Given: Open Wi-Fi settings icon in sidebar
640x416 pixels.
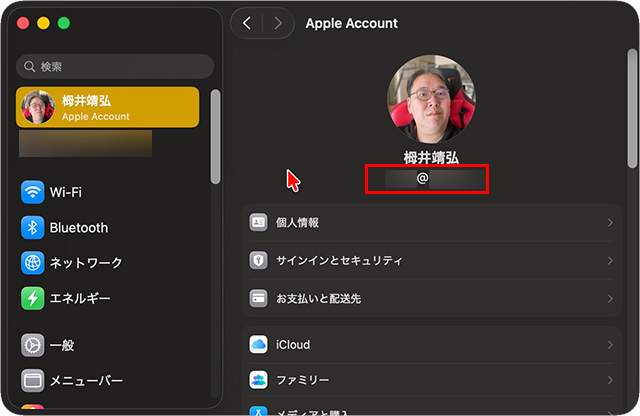Looking at the screenshot, I should (33, 192).
